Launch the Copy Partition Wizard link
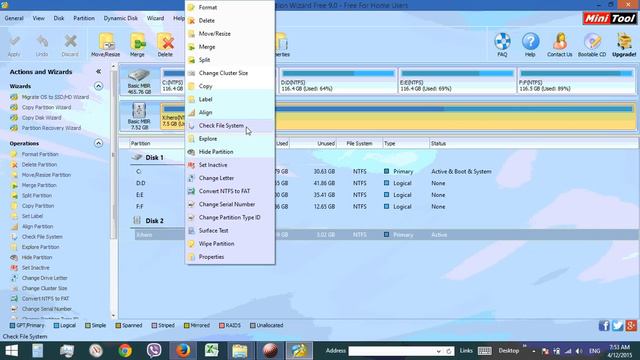The image size is (640, 360). pyautogui.click(x=46, y=107)
